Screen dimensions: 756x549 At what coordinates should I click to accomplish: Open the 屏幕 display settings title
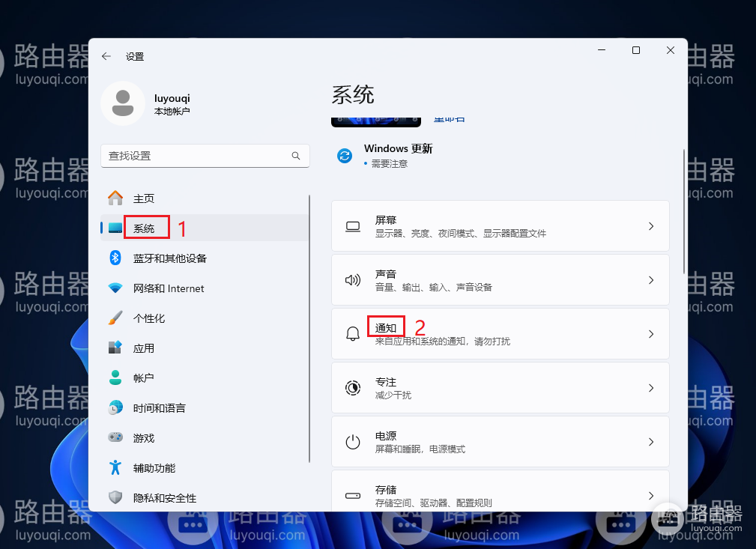386,220
